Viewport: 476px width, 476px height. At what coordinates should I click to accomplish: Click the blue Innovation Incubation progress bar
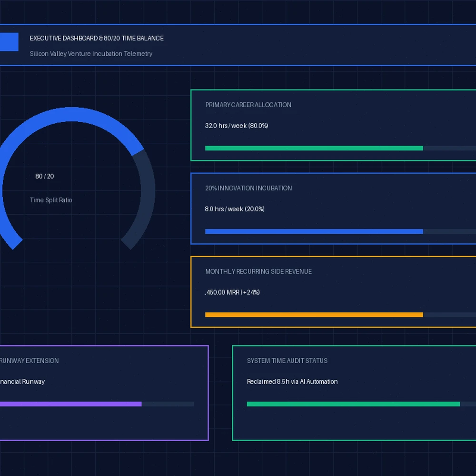[x=314, y=231]
